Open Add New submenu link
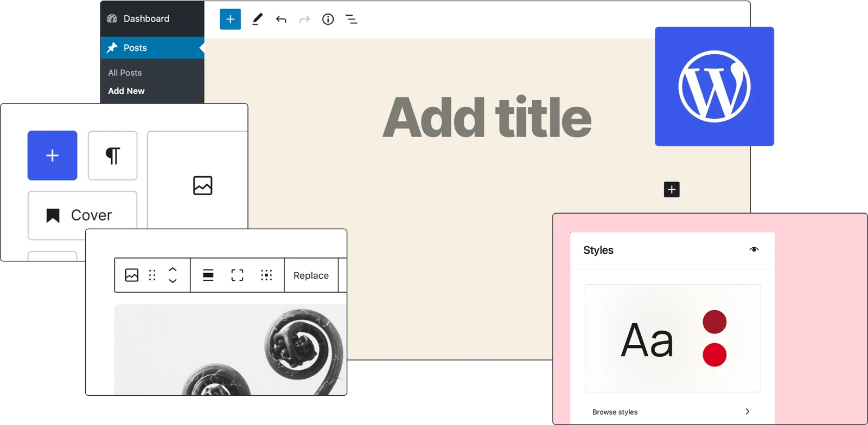The width and height of the screenshot is (868, 425). point(126,91)
